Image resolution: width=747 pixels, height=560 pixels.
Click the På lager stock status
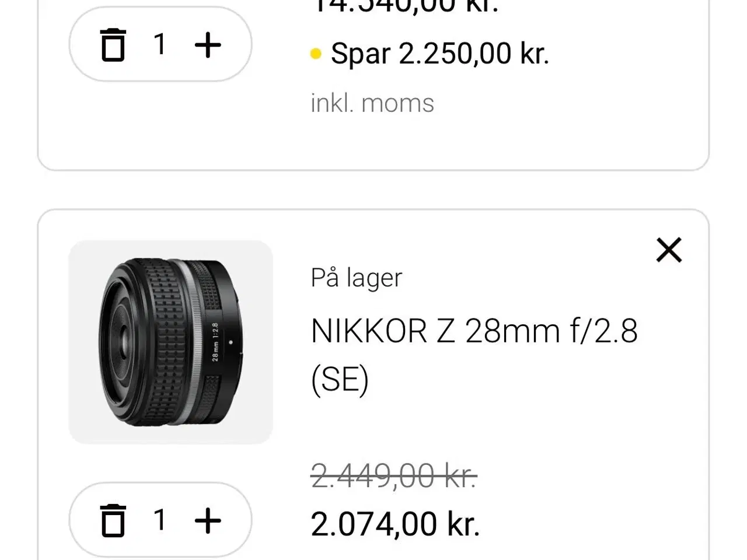click(355, 278)
